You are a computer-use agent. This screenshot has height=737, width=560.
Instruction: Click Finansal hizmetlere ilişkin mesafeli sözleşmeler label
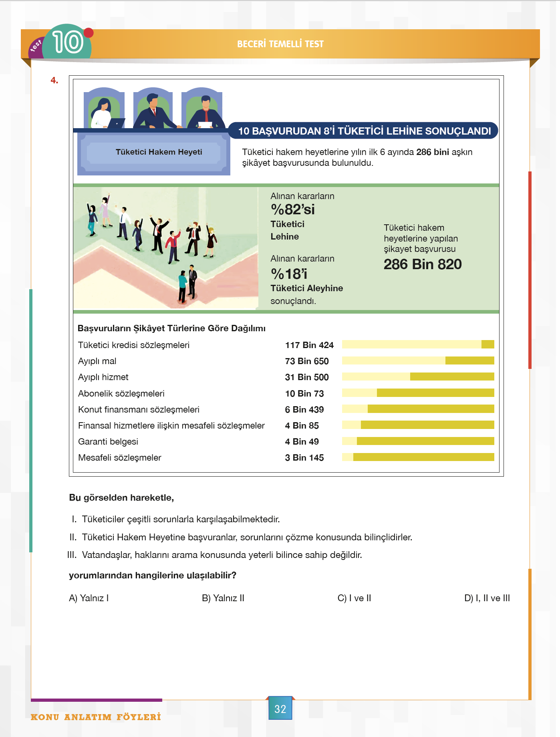[171, 426]
